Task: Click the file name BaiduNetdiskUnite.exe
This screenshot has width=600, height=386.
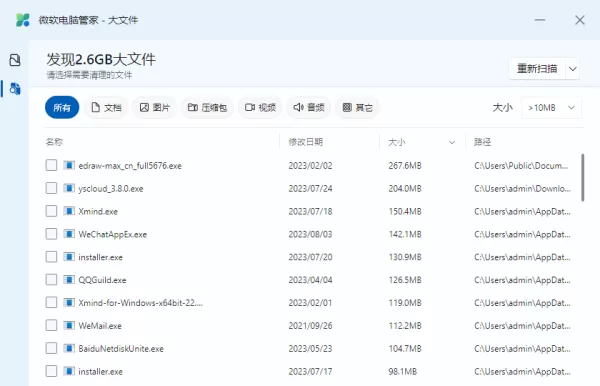Action: click(x=121, y=349)
